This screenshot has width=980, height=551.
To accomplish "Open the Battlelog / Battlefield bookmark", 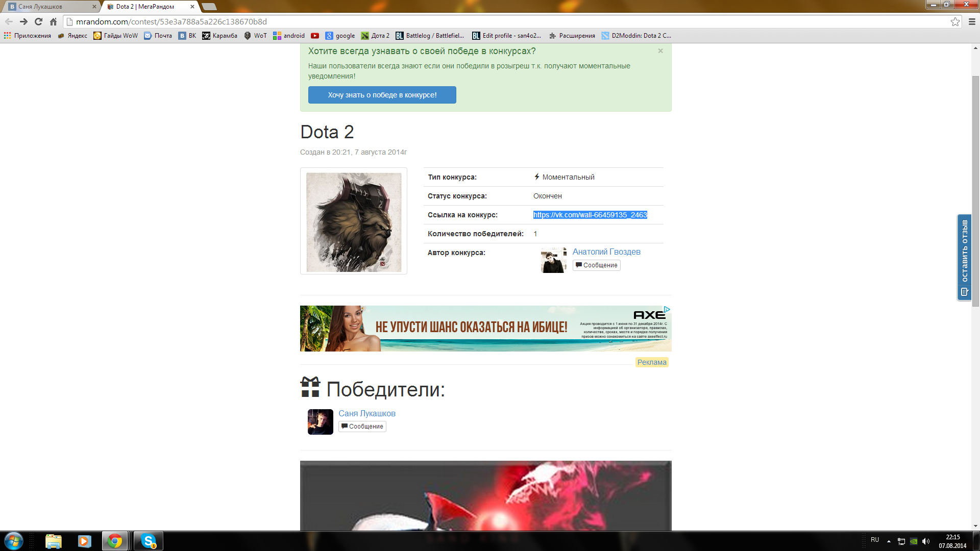I will point(430,36).
